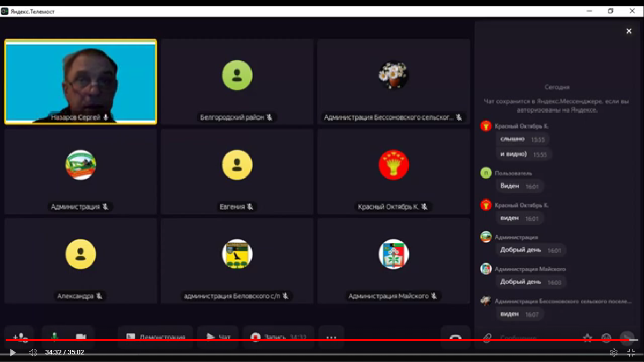
Task: Open the emoji picker in chat input
Action: point(606,337)
